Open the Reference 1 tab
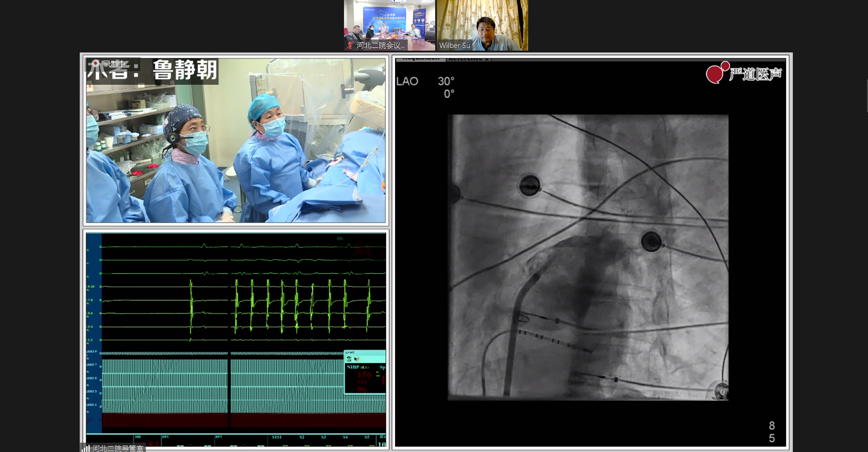The width and height of the screenshot is (868, 452). (x=468, y=58)
